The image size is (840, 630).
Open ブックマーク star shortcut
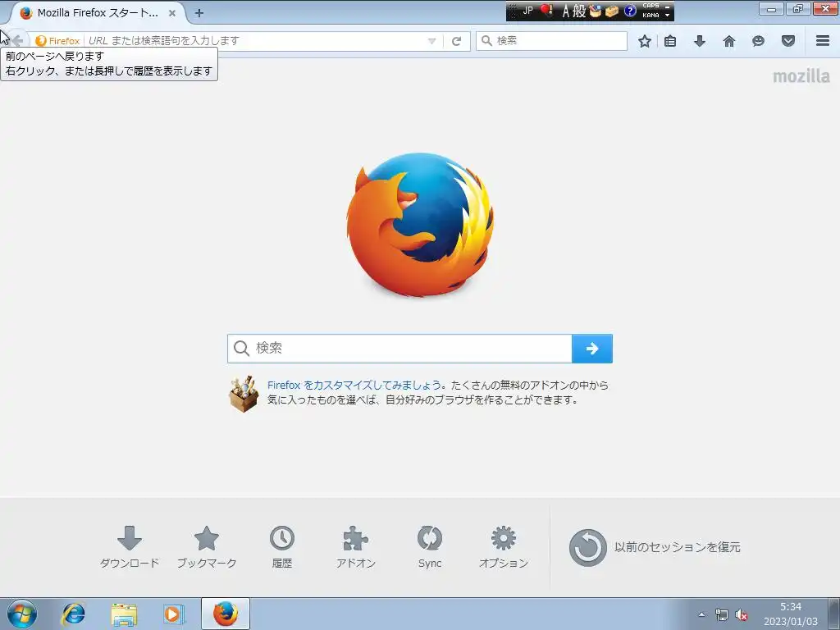tap(206, 547)
